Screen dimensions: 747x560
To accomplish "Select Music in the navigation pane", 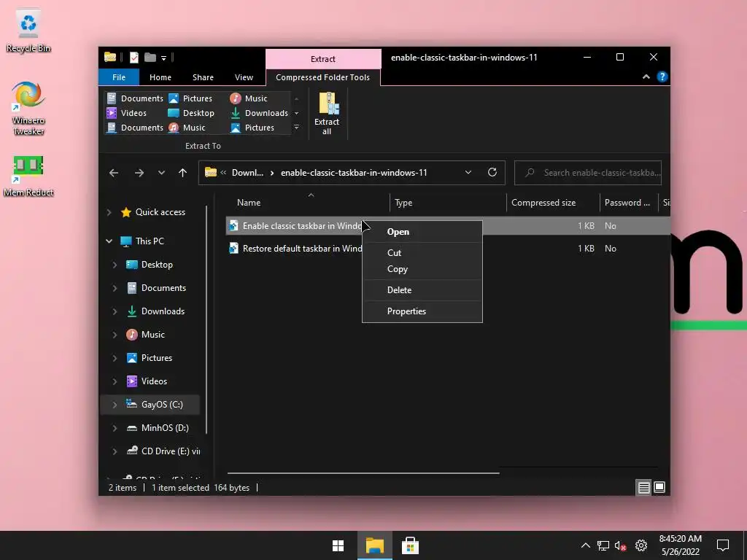I will point(152,335).
